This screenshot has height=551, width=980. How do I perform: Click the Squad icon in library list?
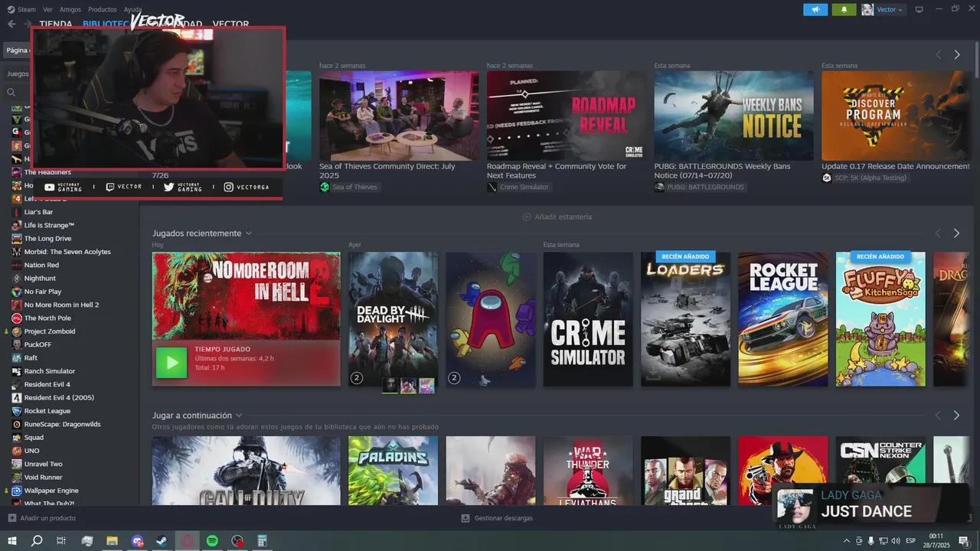tap(17, 438)
